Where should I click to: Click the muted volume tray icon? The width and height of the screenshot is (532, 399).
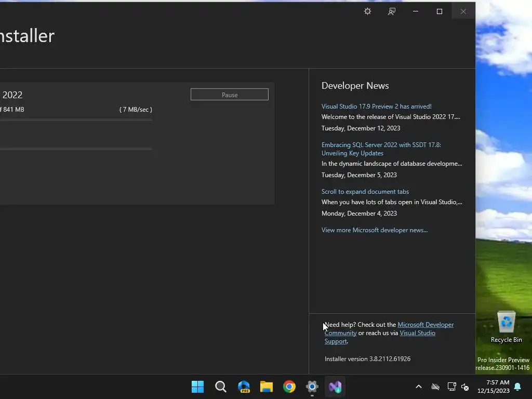tap(465, 387)
